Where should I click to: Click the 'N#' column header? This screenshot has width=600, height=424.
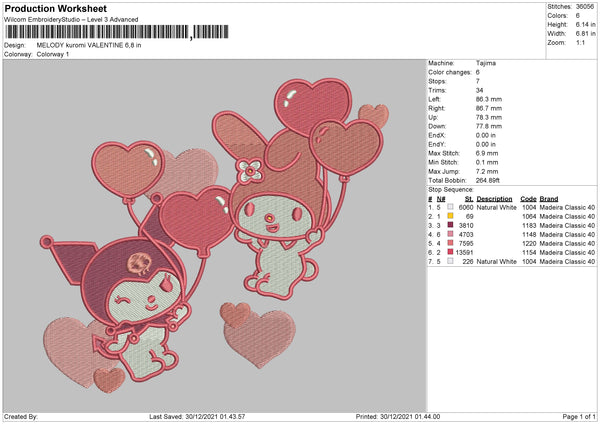441,199
